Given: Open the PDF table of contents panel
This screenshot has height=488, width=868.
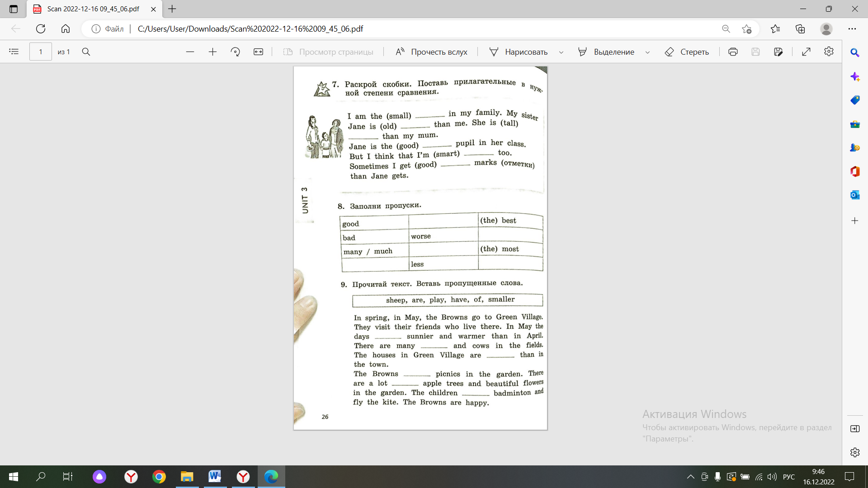Looking at the screenshot, I should tap(14, 52).
